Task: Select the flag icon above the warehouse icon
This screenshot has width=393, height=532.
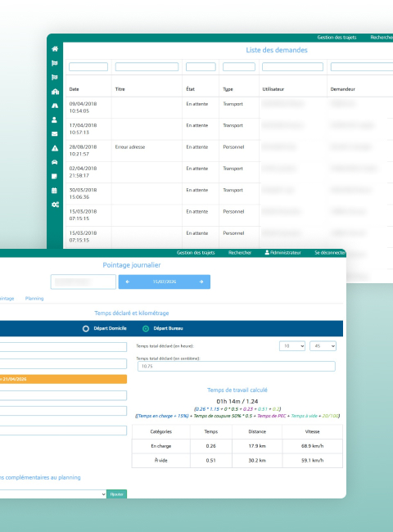Action: point(55,78)
